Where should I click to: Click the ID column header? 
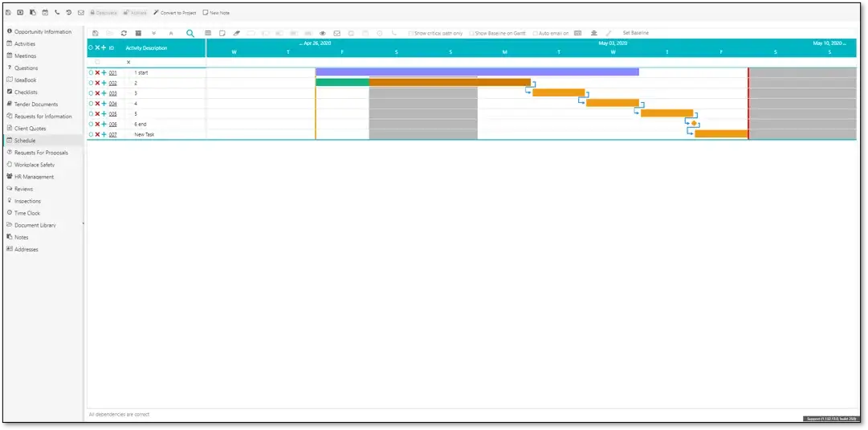tap(112, 47)
